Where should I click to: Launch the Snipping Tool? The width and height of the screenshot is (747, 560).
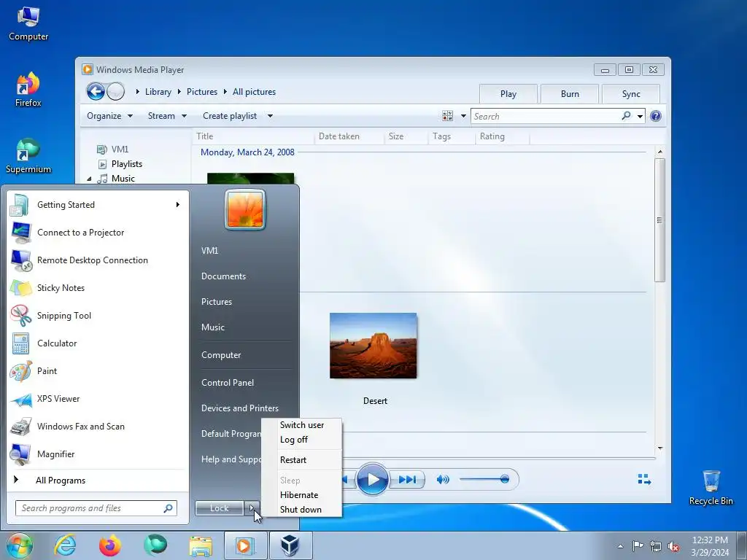[x=98, y=315]
